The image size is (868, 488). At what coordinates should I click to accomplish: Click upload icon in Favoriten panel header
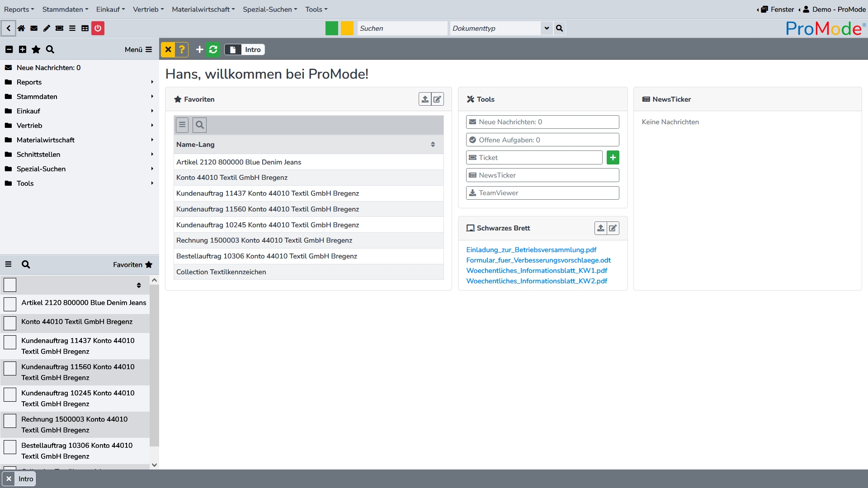coord(425,99)
